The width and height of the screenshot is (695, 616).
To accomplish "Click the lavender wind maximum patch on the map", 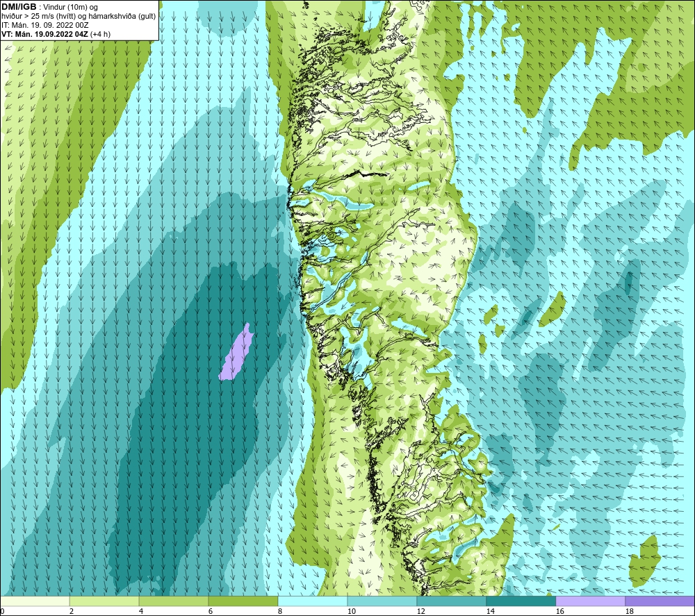I will pyautogui.click(x=236, y=353).
